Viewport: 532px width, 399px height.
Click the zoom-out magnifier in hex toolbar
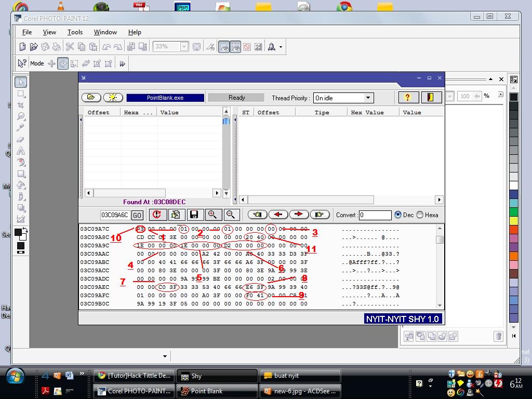tap(231, 215)
